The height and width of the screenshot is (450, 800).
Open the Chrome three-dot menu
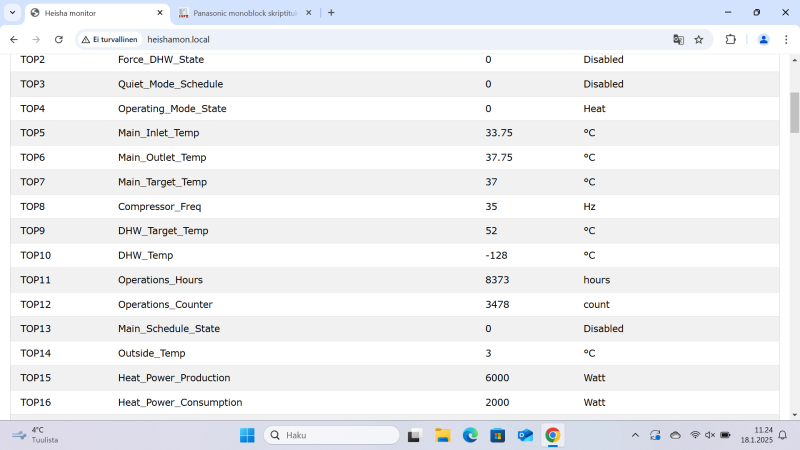785,39
